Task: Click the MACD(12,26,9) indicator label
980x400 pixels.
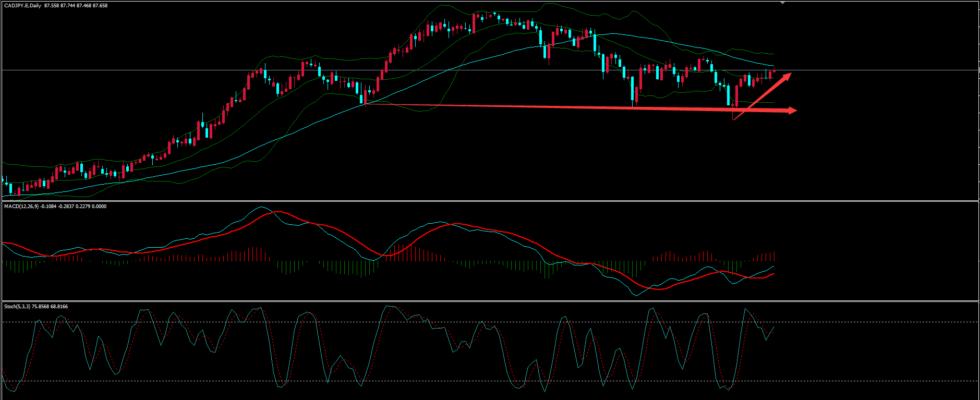Action: (x=21, y=207)
